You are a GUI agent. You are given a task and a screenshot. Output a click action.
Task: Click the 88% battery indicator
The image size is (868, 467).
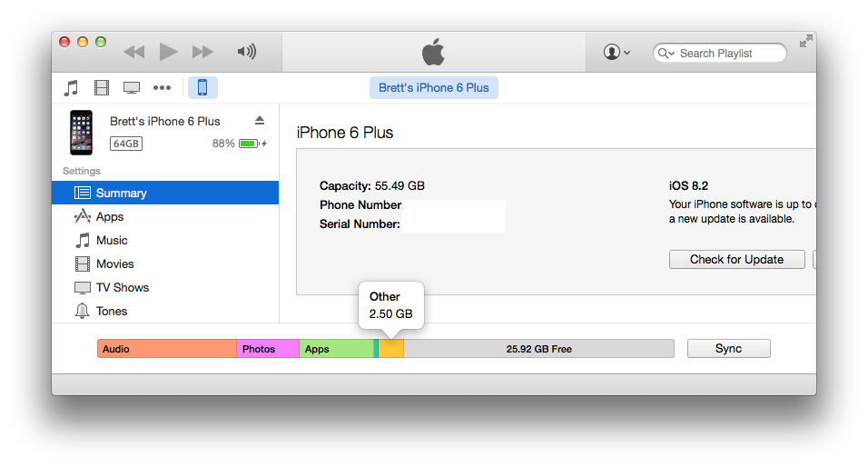click(240, 144)
